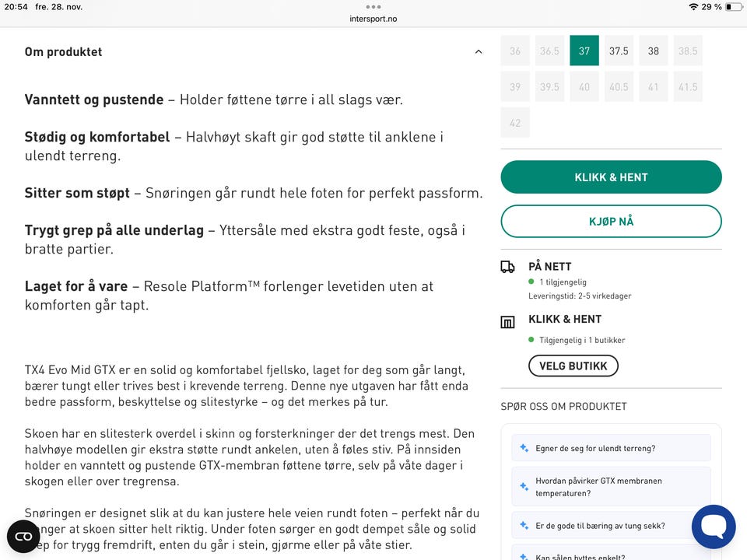Open the chat bubble icon
The image size is (747, 560).
pos(713,526)
